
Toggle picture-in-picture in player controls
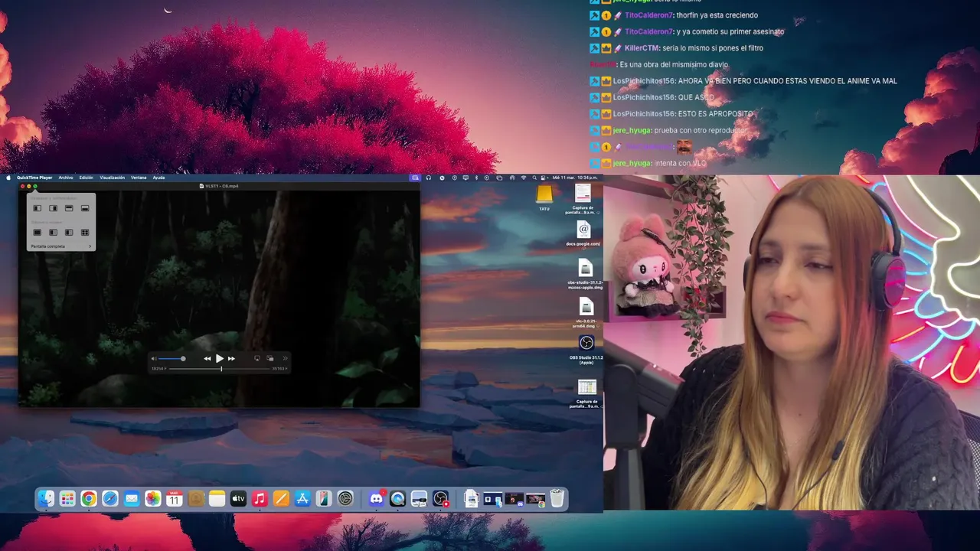269,358
